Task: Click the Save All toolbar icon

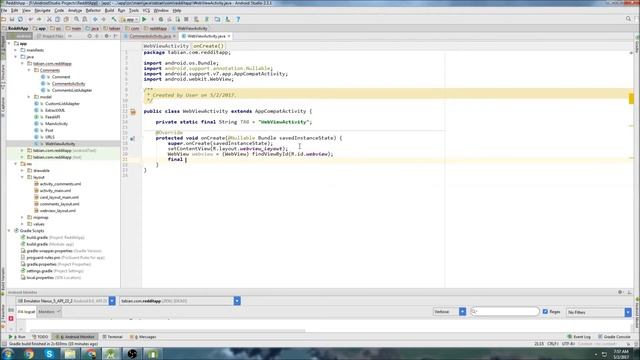Action: 12,19
